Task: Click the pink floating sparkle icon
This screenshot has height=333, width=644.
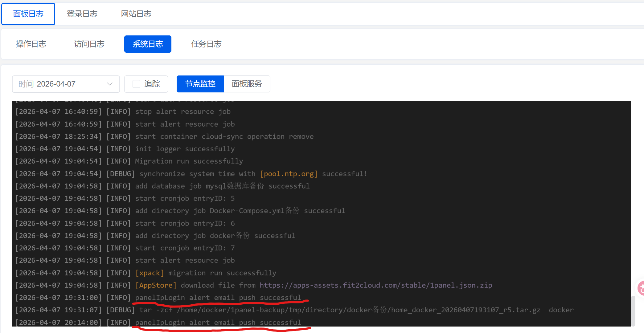Action: coord(641,288)
